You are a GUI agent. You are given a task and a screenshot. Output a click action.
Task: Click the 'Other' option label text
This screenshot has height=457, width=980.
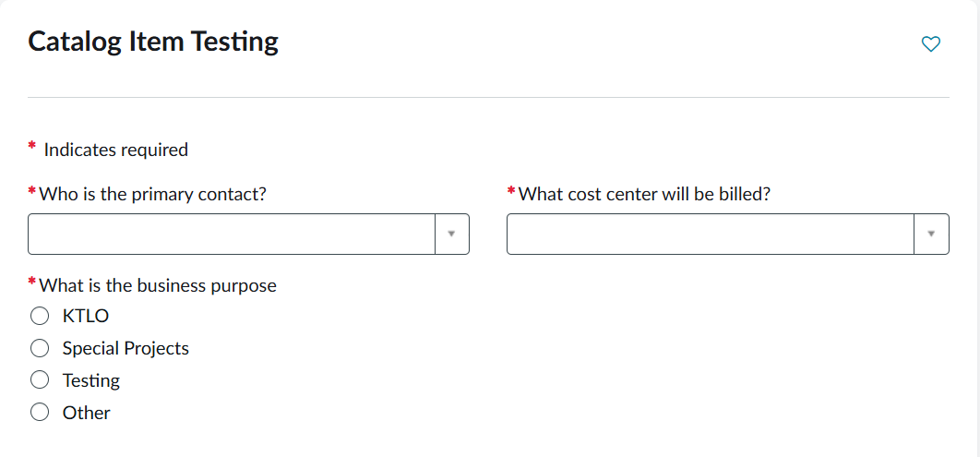click(x=87, y=413)
